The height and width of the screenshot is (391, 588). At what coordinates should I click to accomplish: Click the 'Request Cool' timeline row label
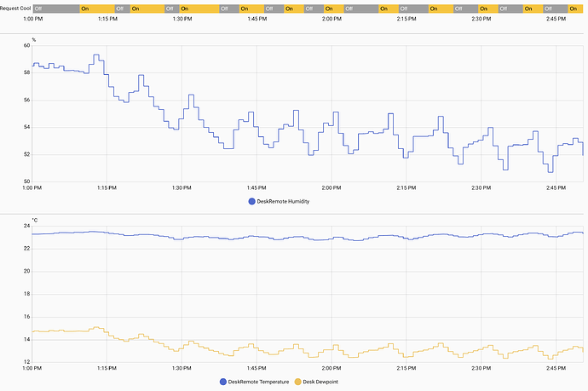(15, 9)
